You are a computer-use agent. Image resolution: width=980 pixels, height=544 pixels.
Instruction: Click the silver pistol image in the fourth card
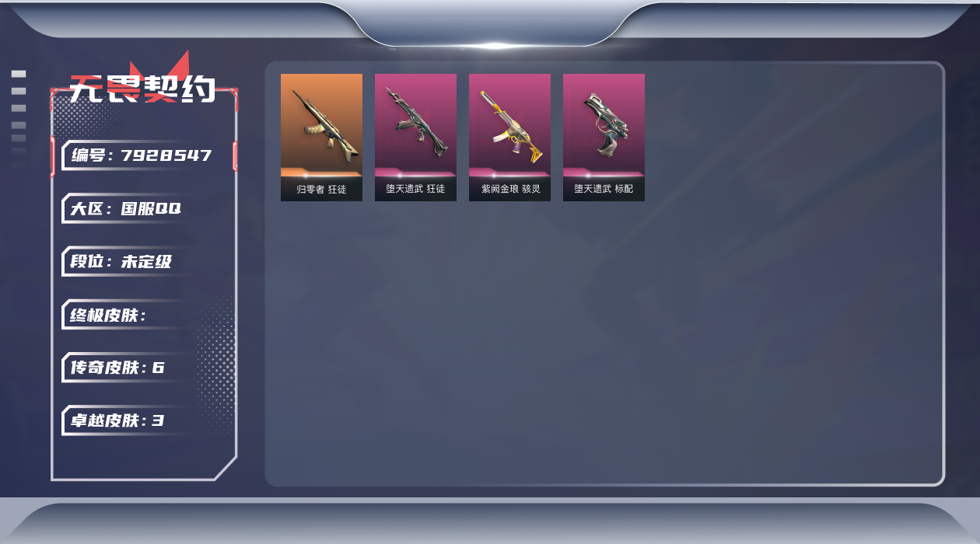tap(602, 125)
